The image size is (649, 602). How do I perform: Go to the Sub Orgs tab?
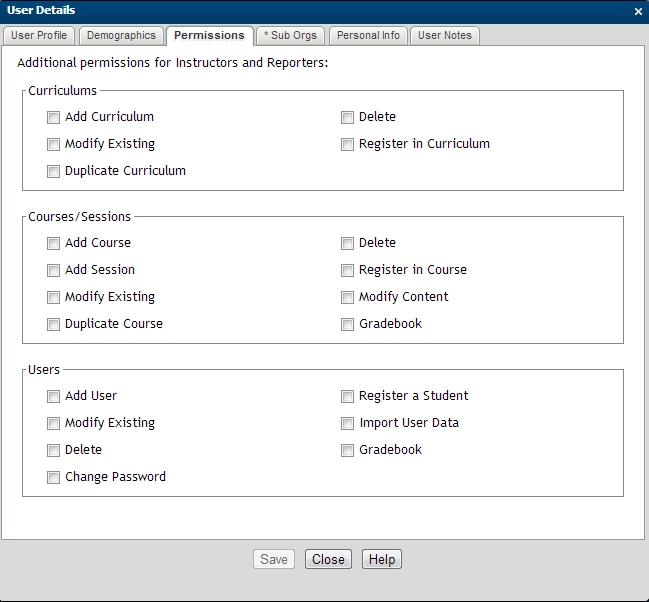290,36
